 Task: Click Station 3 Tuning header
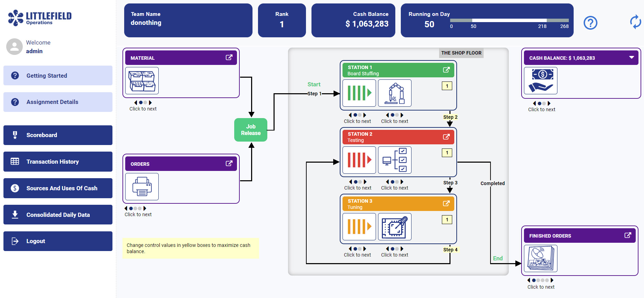pos(398,204)
